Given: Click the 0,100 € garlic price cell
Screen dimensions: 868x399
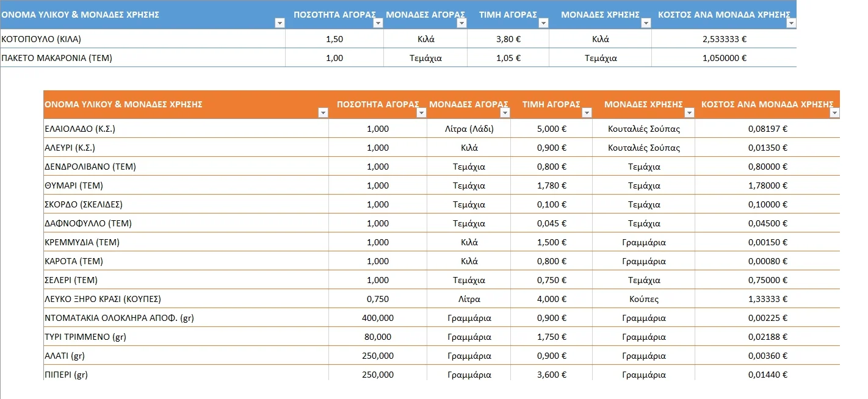Looking at the screenshot, I should click(551, 204).
